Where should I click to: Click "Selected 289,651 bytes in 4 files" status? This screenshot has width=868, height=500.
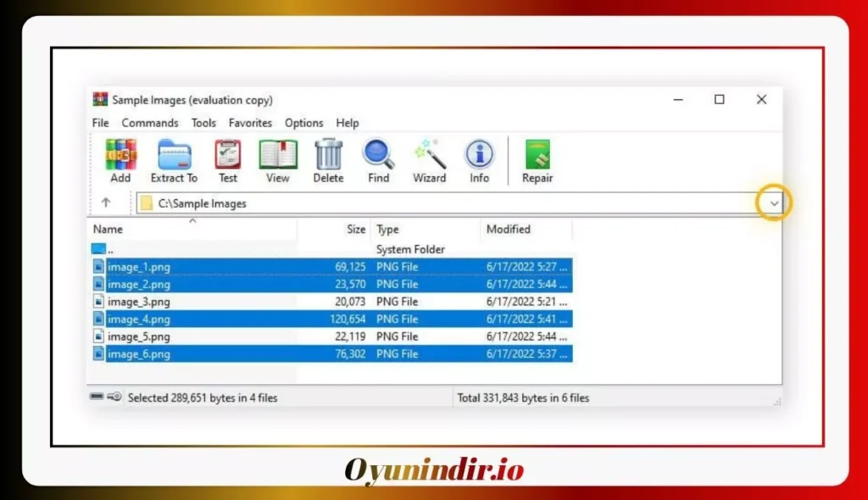click(203, 397)
